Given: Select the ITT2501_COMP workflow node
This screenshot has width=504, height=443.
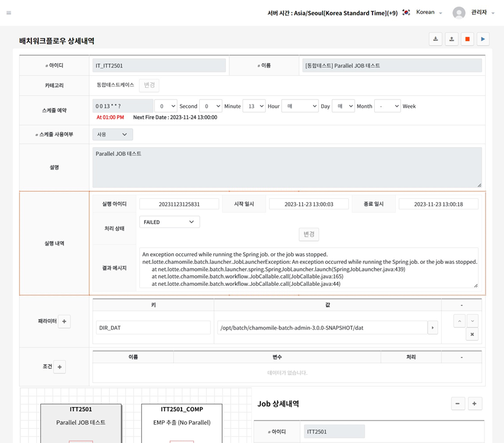Looking at the screenshot, I should pyautogui.click(x=181, y=423).
